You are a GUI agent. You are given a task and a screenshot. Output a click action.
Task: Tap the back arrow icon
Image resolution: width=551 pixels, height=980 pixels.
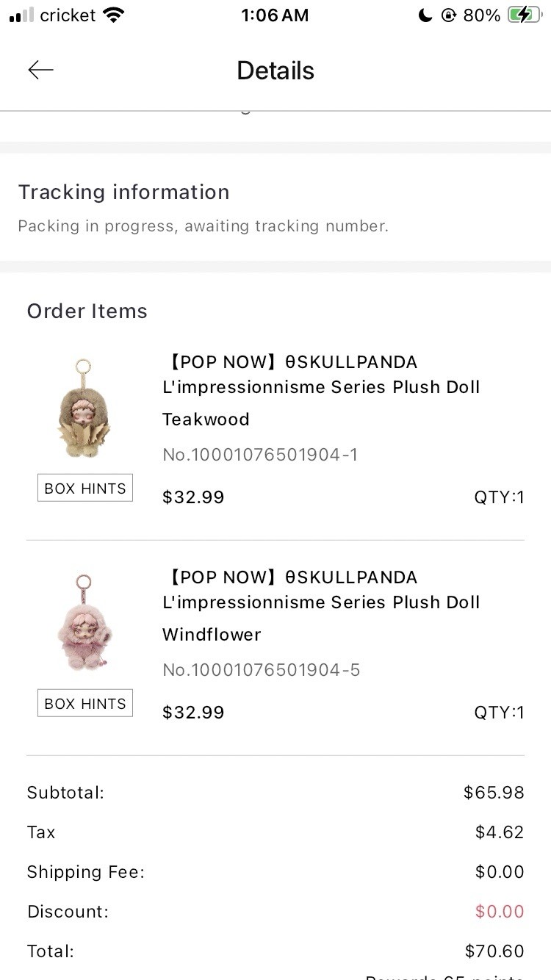pos(41,70)
